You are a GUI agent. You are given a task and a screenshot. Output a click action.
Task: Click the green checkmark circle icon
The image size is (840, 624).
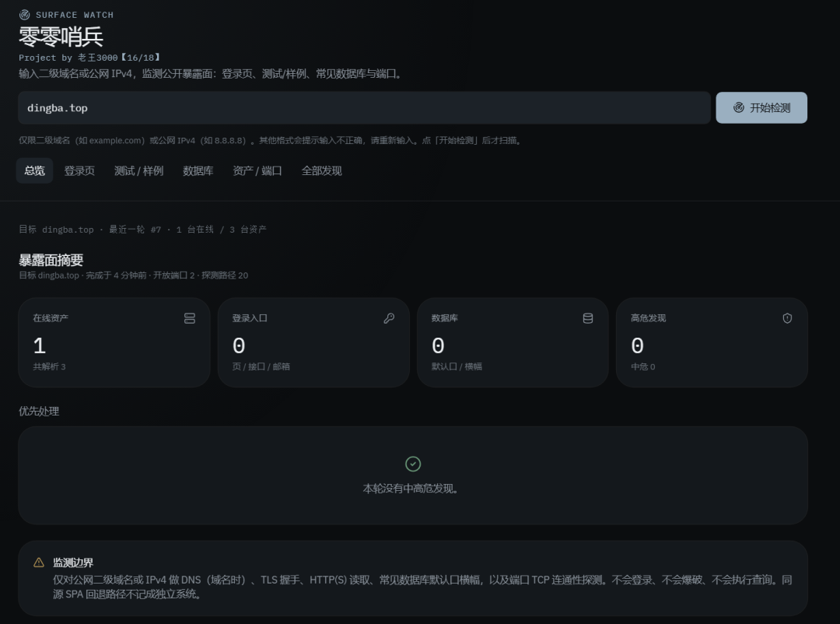[413, 464]
